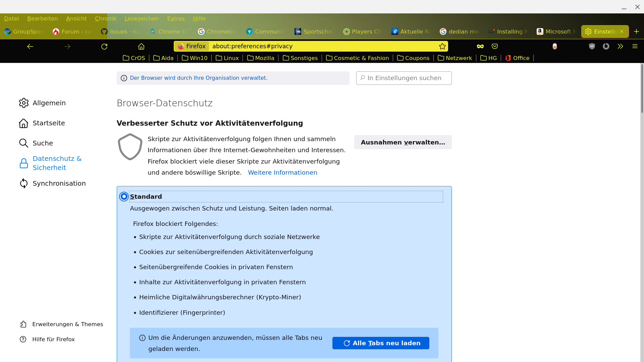
Task: Bookmark this page with star icon
Action: pyautogui.click(x=442, y=46)
